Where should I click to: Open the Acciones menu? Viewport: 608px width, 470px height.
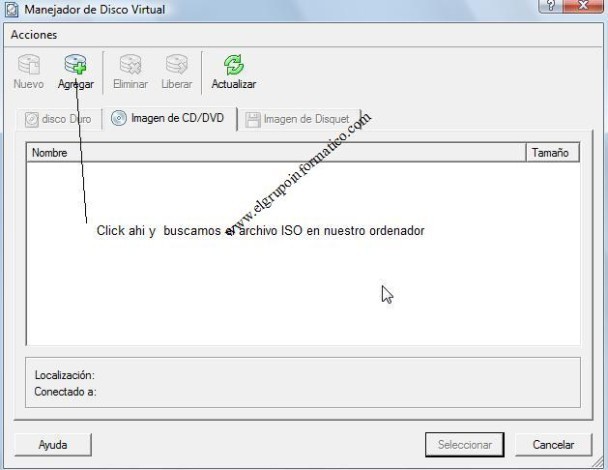(x=34, y=35)
